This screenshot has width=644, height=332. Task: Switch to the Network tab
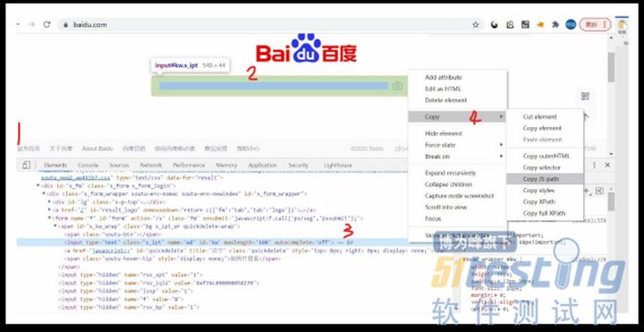[151, 166]
